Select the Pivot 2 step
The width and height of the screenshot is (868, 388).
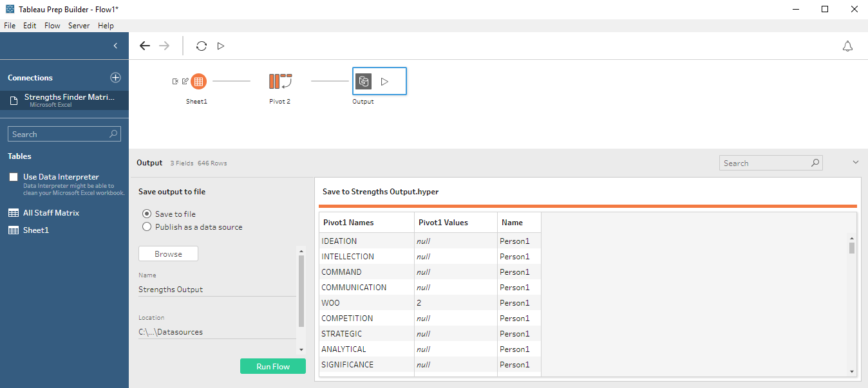280,81
